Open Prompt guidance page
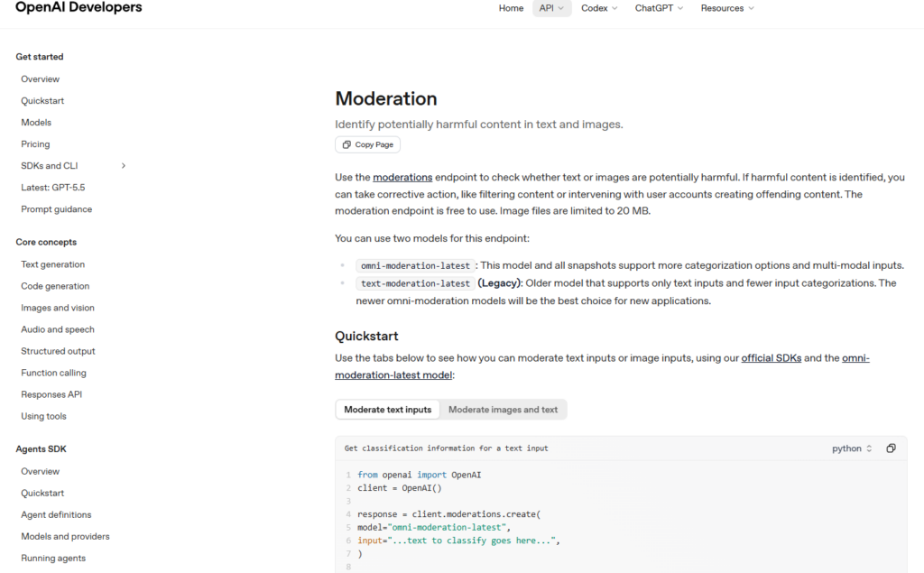Image resolution: width=924 pixels, height=573 pixels. [57, 209]
